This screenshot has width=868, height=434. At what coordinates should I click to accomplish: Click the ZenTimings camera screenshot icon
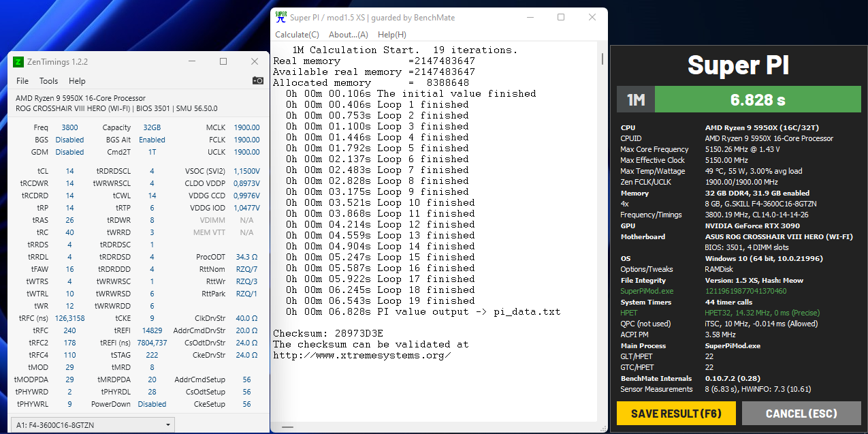point(257,80)
